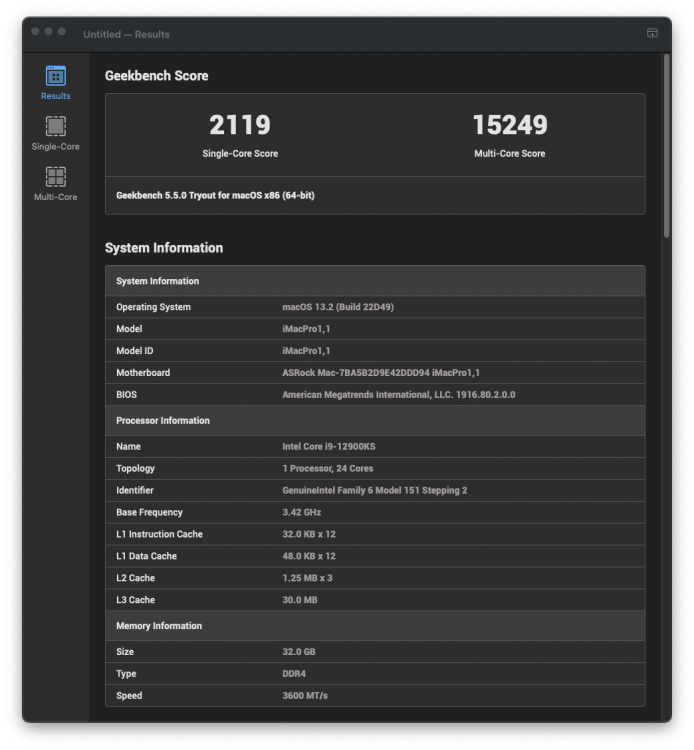Screen dimensions: 694x750
Task: Click the 'L1 Instruction Cache' label
Action: click(x=159, y=534)
